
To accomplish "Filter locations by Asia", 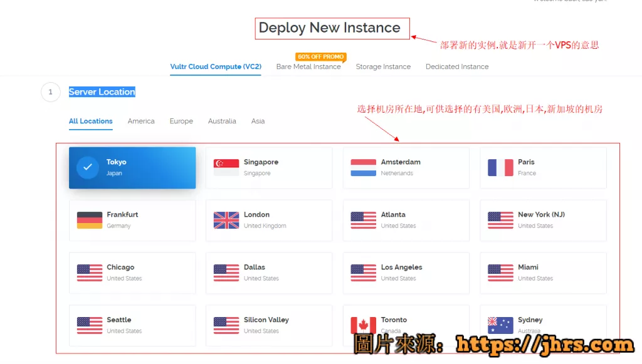I will tap(258, 121).
